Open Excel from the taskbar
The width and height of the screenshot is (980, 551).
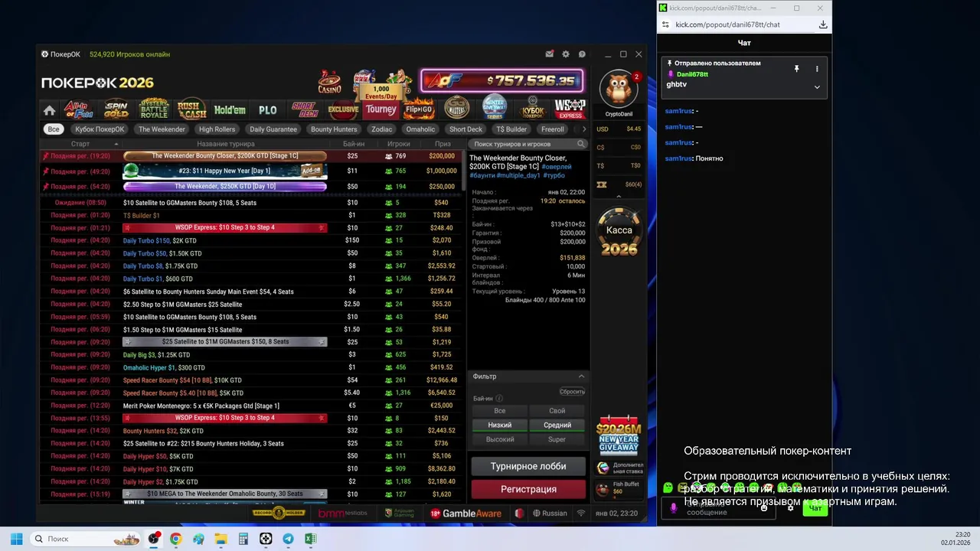[x=310, y=539]
